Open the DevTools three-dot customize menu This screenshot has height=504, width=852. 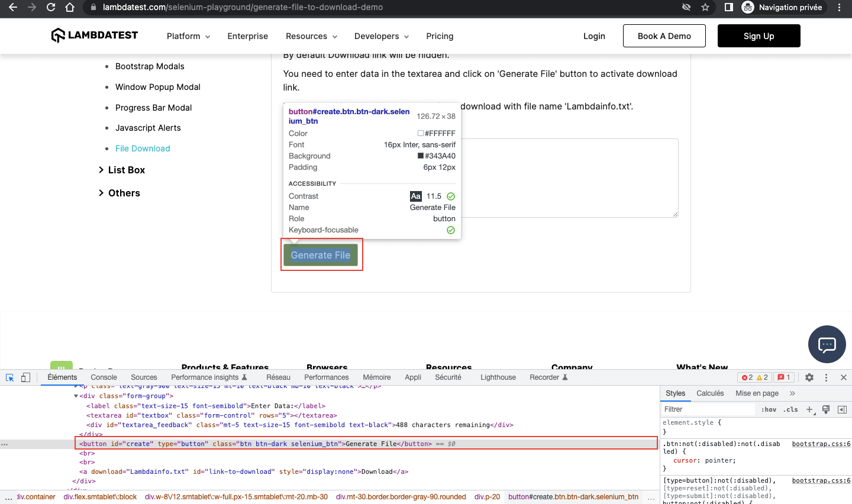click(x=827, y=377)
